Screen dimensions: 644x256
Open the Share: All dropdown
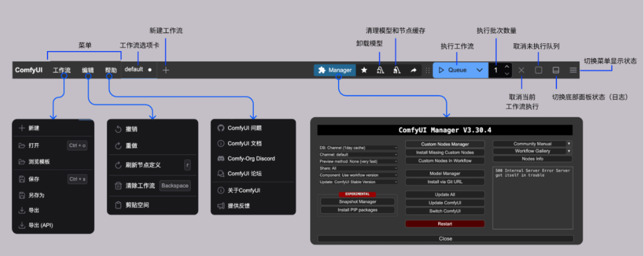tap(358, 168)
